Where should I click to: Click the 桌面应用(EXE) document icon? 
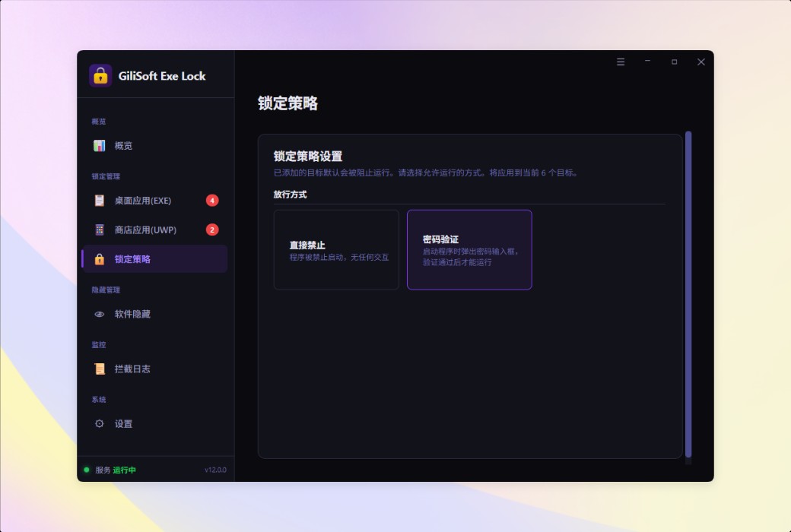click(x=100, y=201)
